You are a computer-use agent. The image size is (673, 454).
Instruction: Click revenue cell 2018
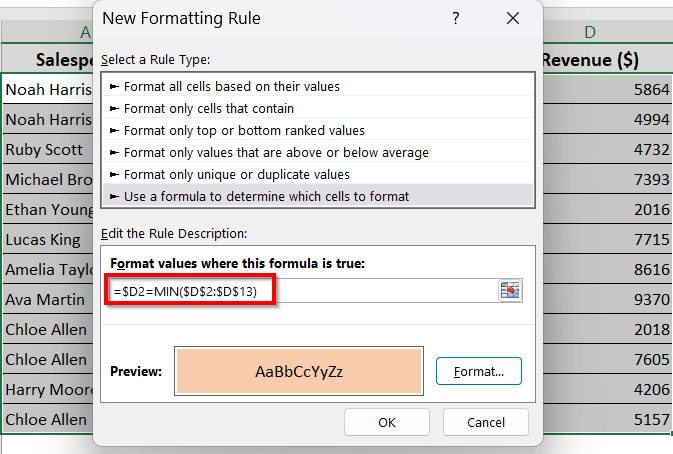pos(608,330)
